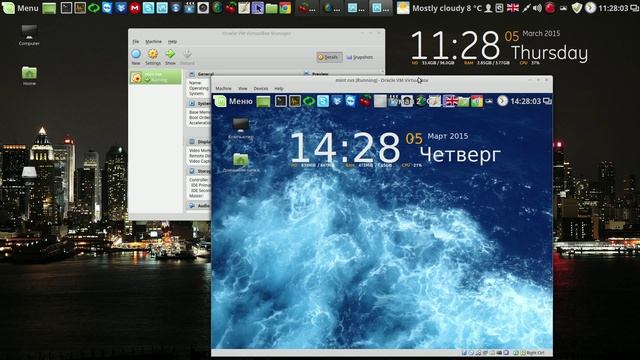Image resolution: width=640 pixels, height=360 pixels.
Task: Click the UK flag keyboard layout indicator
Action: point(513,8)
